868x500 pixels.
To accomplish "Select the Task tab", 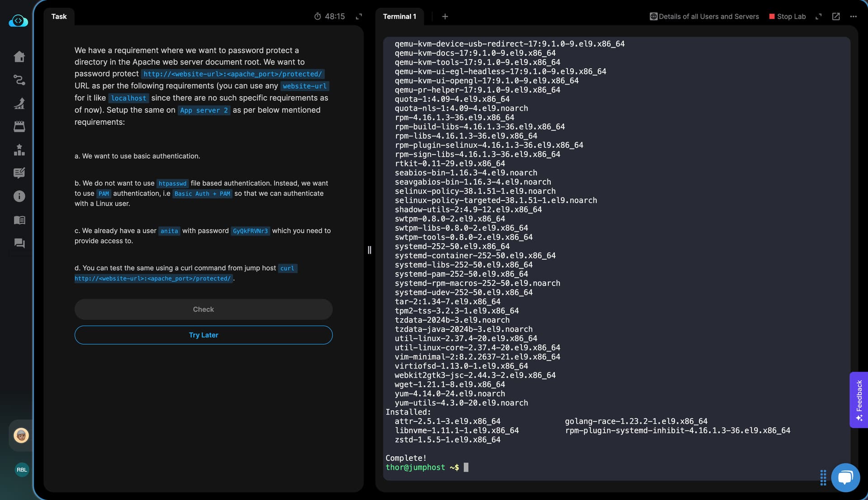I will pyautogui.click(x=59, y=17).
